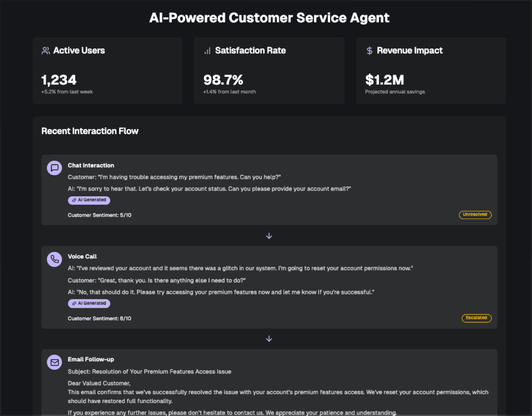Click AI Generated badge in Chat Interaction
Screen dimensions: 532x416
[89, 200]
